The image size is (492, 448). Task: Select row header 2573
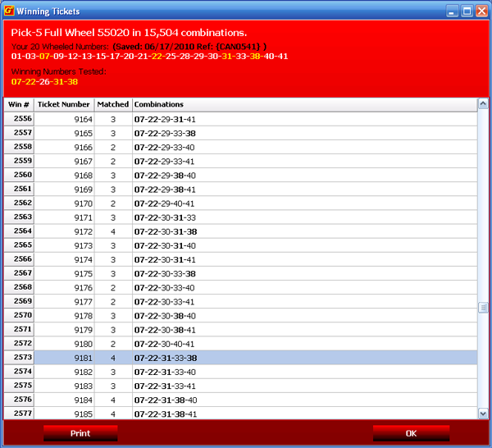(x=19, y=358)
